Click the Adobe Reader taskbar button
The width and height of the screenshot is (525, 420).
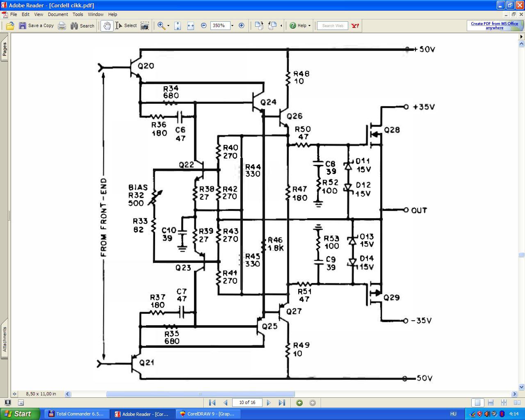(142, 414)
